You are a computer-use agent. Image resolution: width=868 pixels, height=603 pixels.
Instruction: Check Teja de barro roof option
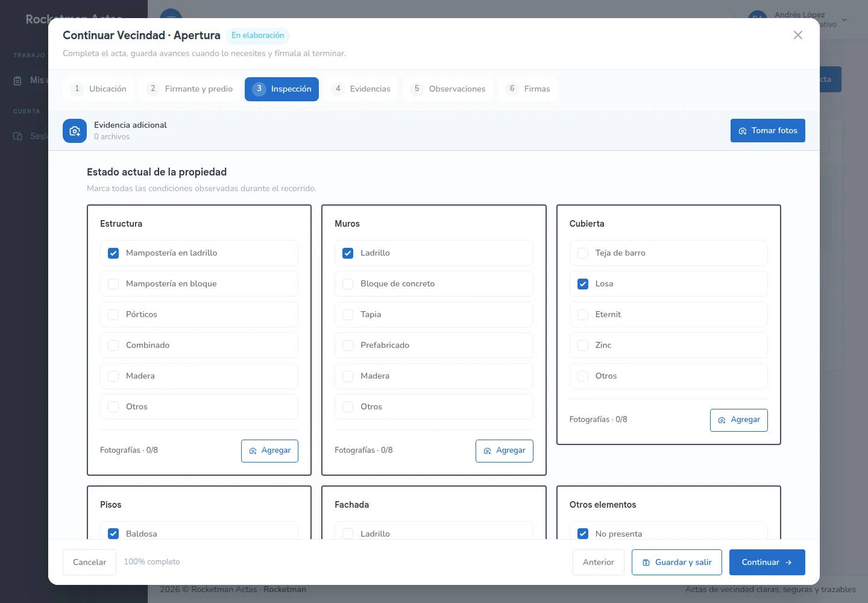point(583,253)
